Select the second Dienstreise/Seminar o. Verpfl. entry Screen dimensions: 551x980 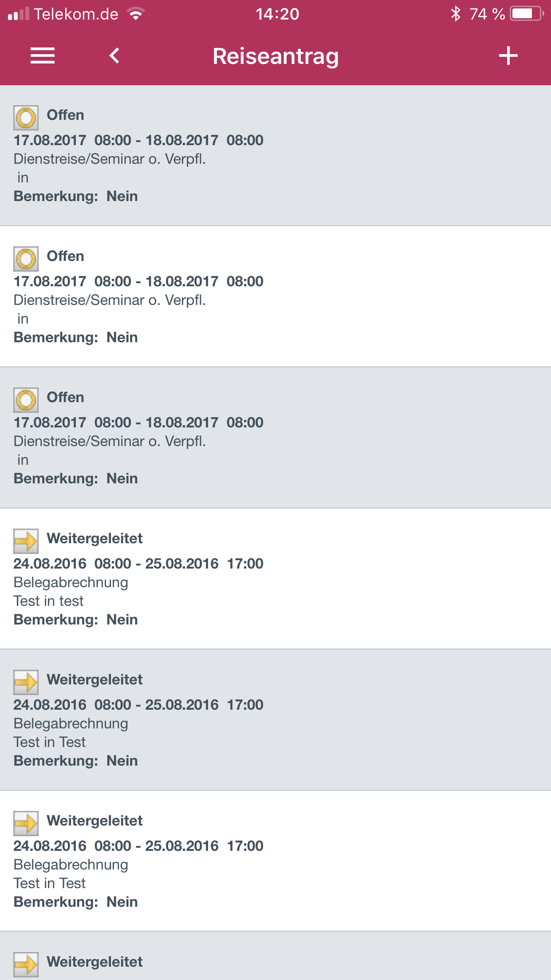tap(275, 296)
